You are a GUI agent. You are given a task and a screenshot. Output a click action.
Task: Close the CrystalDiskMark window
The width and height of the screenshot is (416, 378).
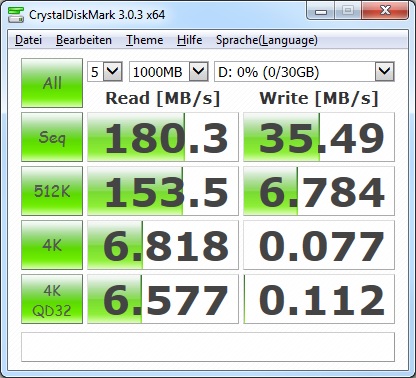385,11
